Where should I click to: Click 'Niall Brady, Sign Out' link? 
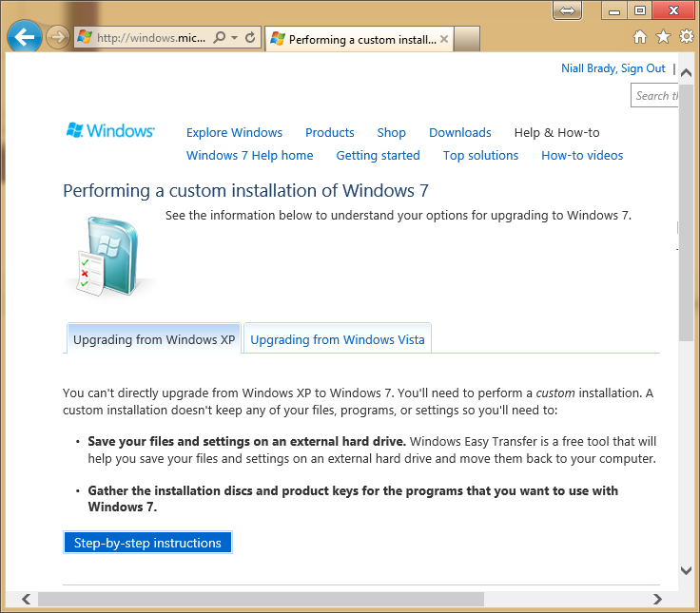[612, 68]
